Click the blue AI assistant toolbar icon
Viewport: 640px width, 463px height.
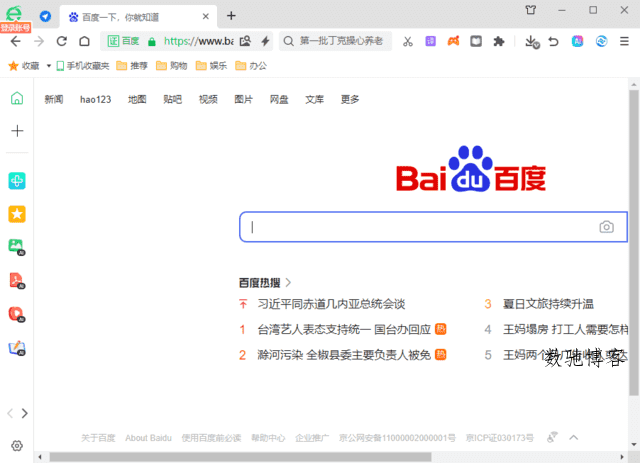click(x=577, y=41)
